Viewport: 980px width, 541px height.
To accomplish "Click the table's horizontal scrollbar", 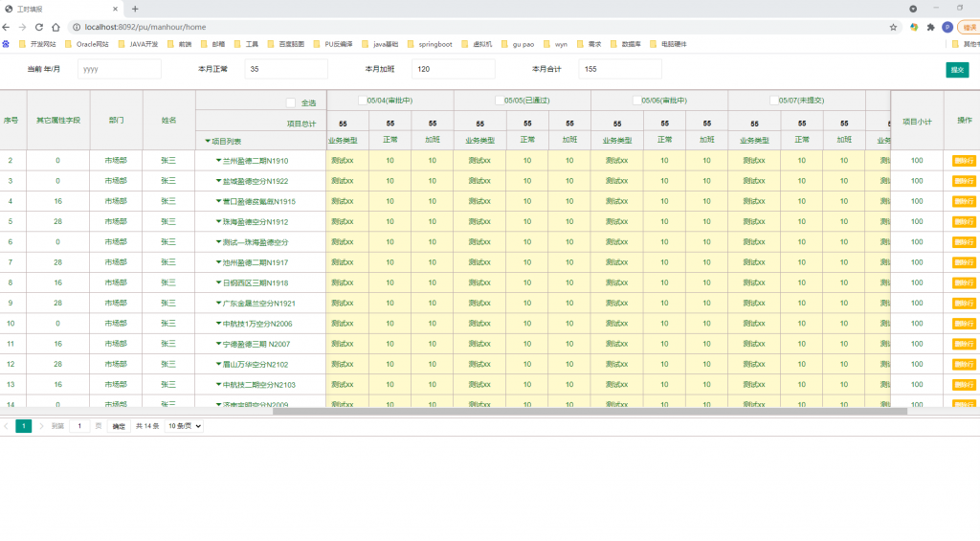I will [x=589, y=411].
